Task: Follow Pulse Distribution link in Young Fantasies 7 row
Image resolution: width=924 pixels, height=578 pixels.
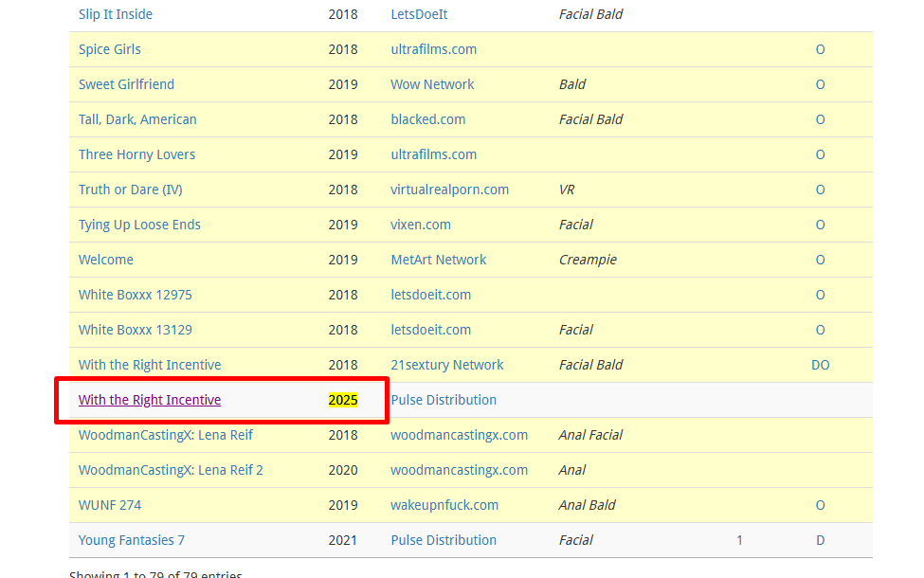Action: (x=444, y=540)
